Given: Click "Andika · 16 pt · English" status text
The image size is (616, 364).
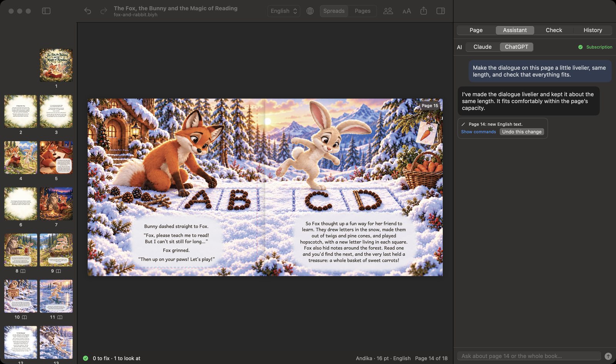Looking at the screenshot, I should [x=383, y=358].
